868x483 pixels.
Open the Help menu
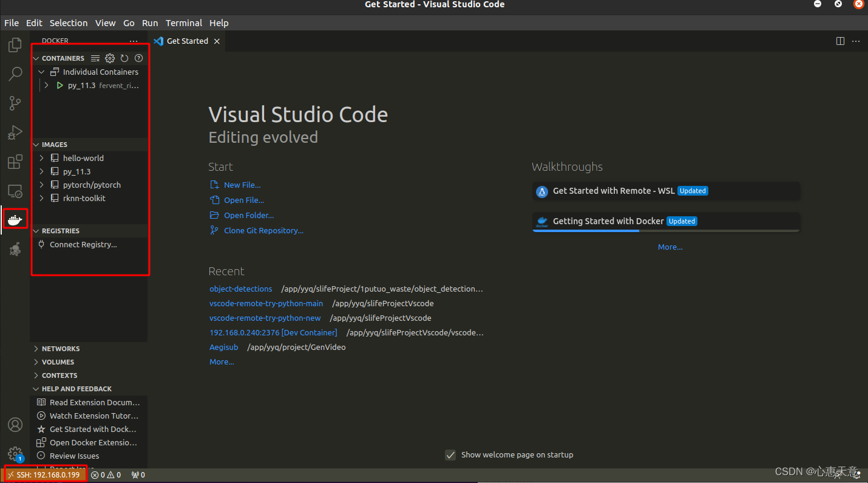pyautogui.click(x=219, y=23)
